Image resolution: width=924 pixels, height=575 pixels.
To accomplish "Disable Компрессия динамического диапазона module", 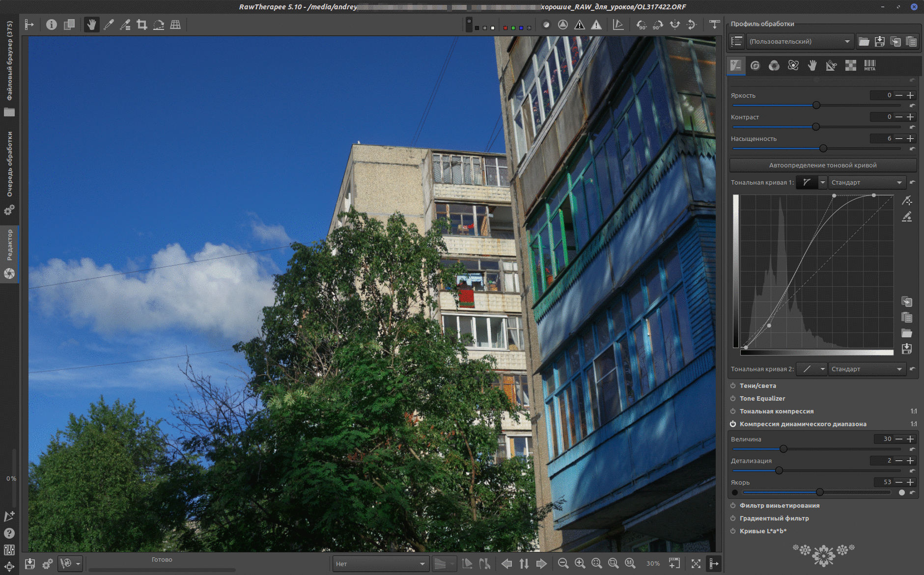I will point(733,424).
